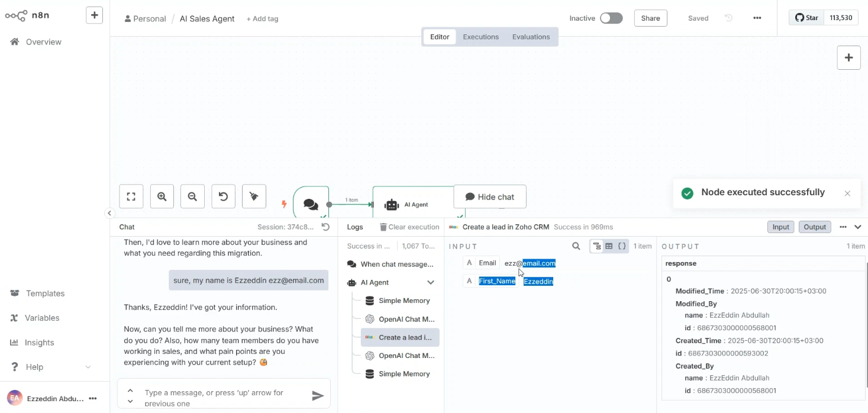Screen dimensions: 868x413
Task: Select the Editor tab
Action: (x=440, y=37)
